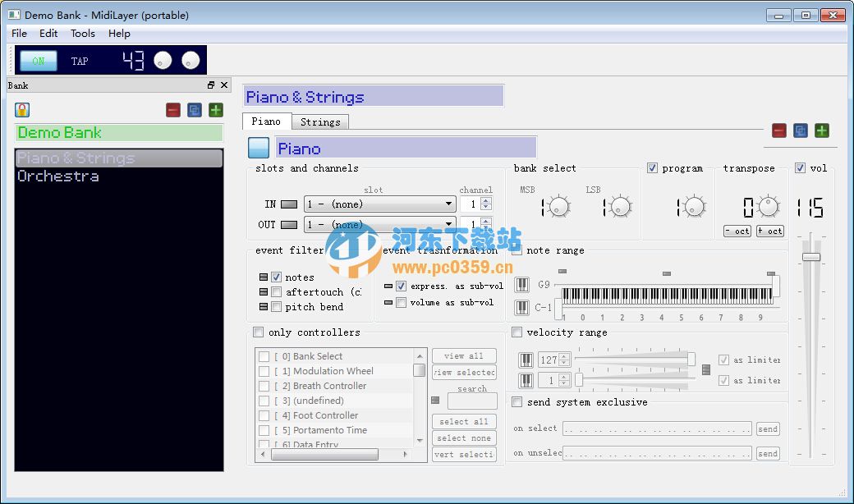Duplicate bank using the blue copy icon
Image resolution: width=854 pixels, height=504 pixels.
click(194, 109)
